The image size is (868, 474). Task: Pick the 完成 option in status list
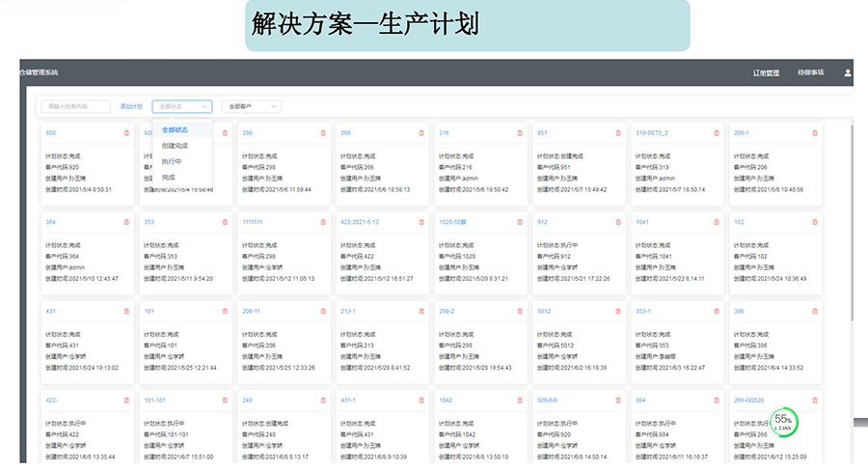click(x=169, y=178)
